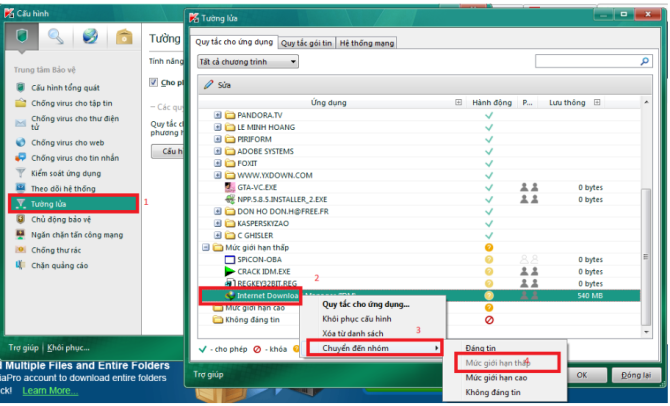The image size is (670, 406).
Task: Switch to Quy tắc cho ứng dụng tab
Action: tap(234, 42)
